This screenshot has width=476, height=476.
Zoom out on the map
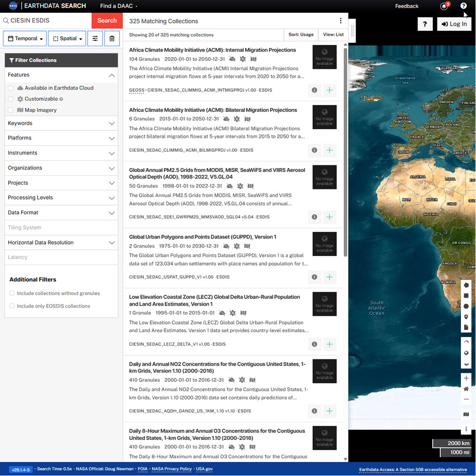click(466, 399)
